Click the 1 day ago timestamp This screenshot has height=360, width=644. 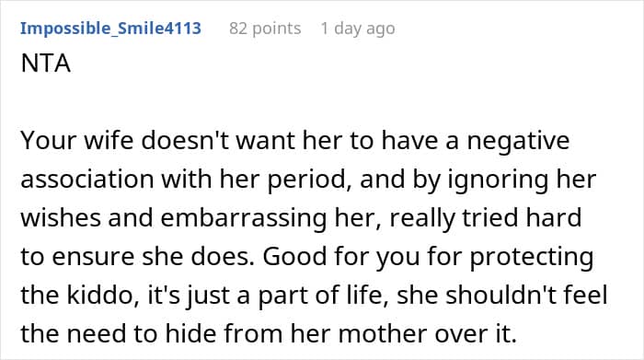(358, 29)
